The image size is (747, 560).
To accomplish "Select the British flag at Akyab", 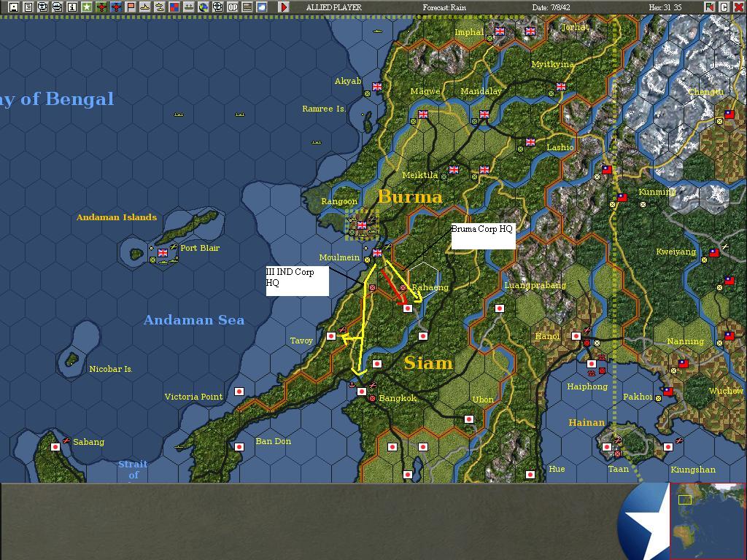I will (377, 87).
